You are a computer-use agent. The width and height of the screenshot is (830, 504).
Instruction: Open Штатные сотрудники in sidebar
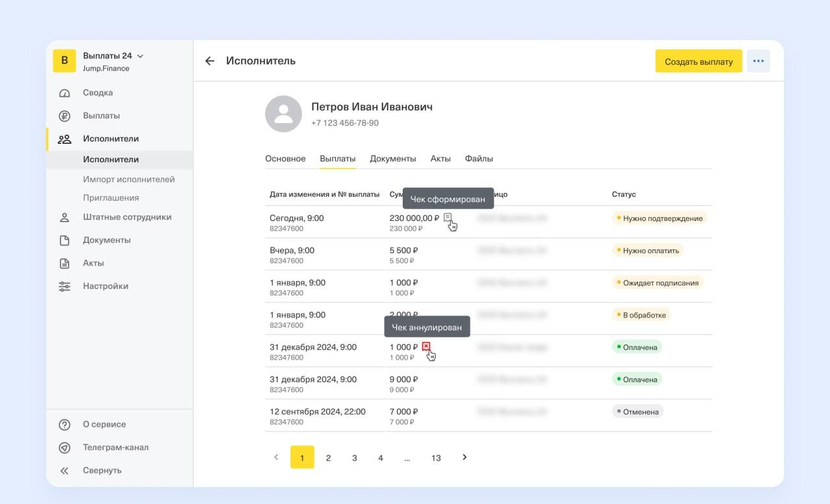tap(127, 217)
